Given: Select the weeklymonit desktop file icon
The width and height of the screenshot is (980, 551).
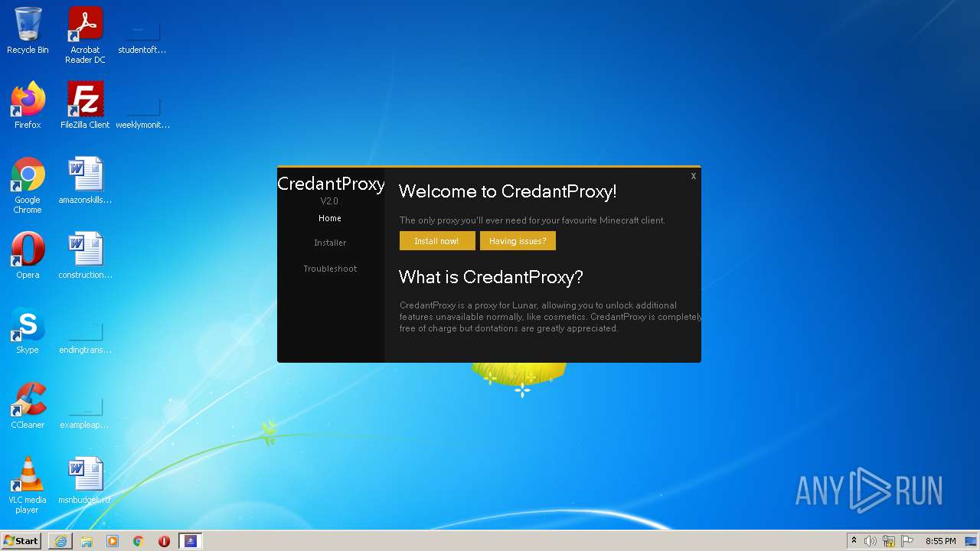Looking at the screenshot, I should [x=142, y=110].
